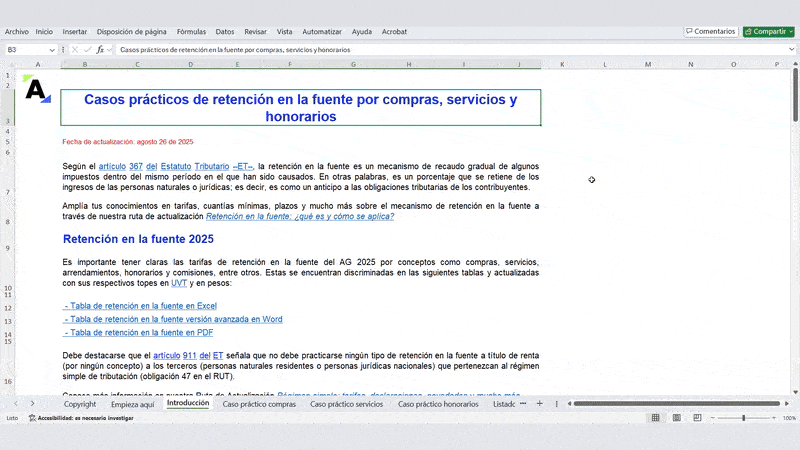Click the cancel entry X icon in formula bar

click(x=75, y=49)
